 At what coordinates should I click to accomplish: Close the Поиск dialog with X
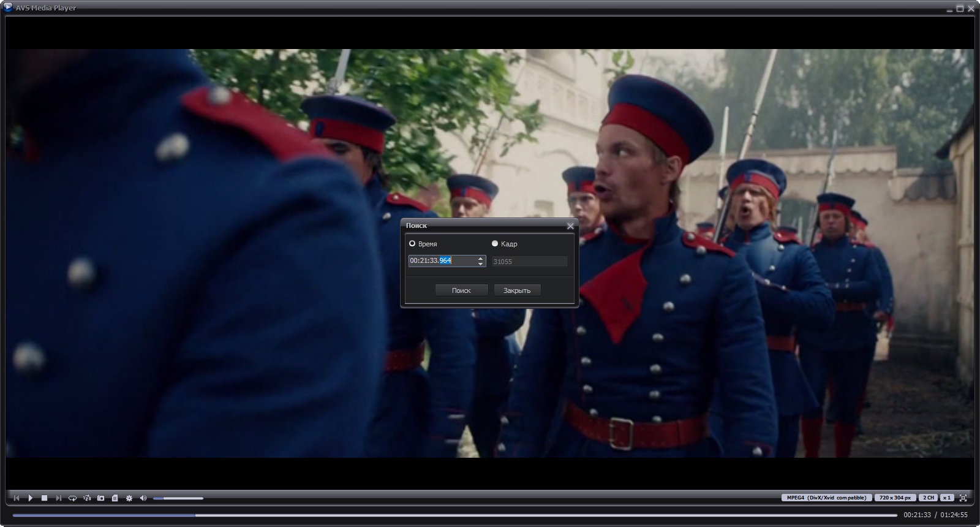pos(570,226)
